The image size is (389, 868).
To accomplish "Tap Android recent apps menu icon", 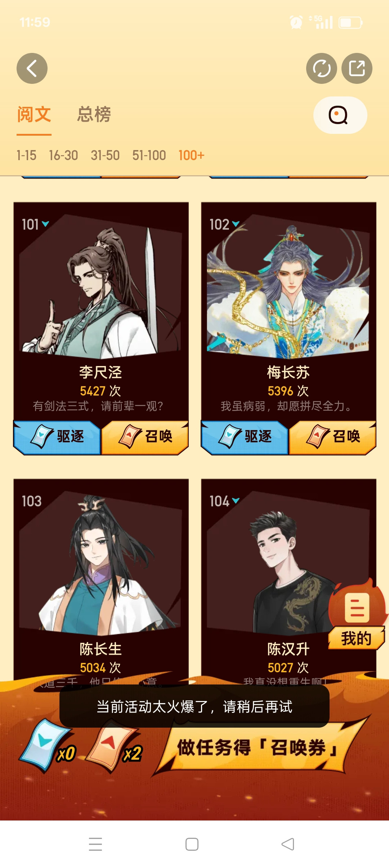I will click(x=95, y=844).
